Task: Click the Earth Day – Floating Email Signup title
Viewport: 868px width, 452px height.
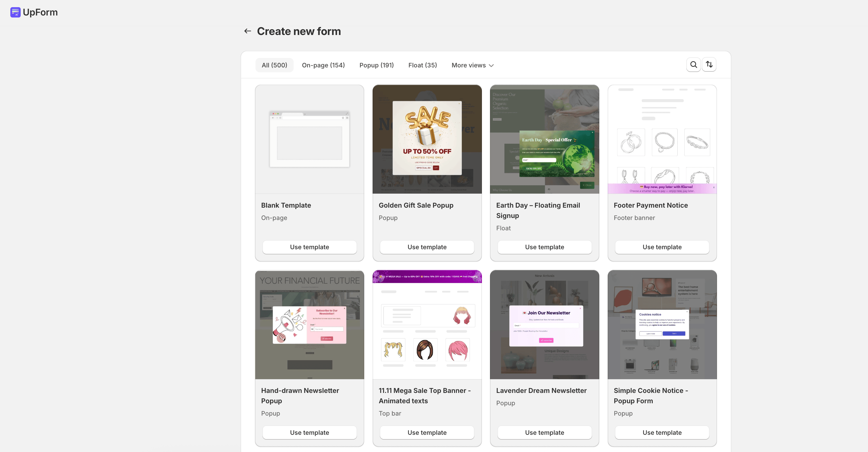Action: pyautogui.click(x=538, y=210)
